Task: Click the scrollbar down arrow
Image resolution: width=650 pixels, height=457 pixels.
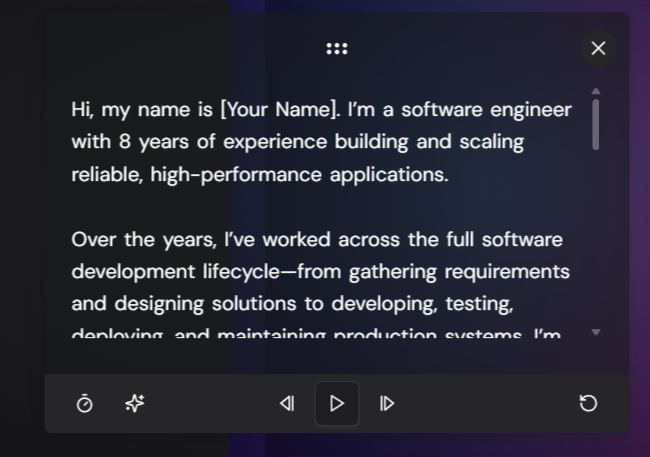Action: click(596, 332)
